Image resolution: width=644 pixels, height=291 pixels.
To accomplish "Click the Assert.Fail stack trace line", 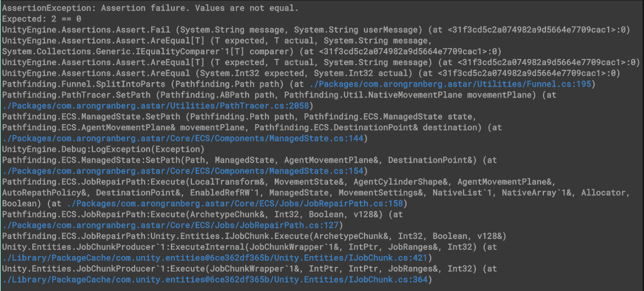I will [316, 30].
